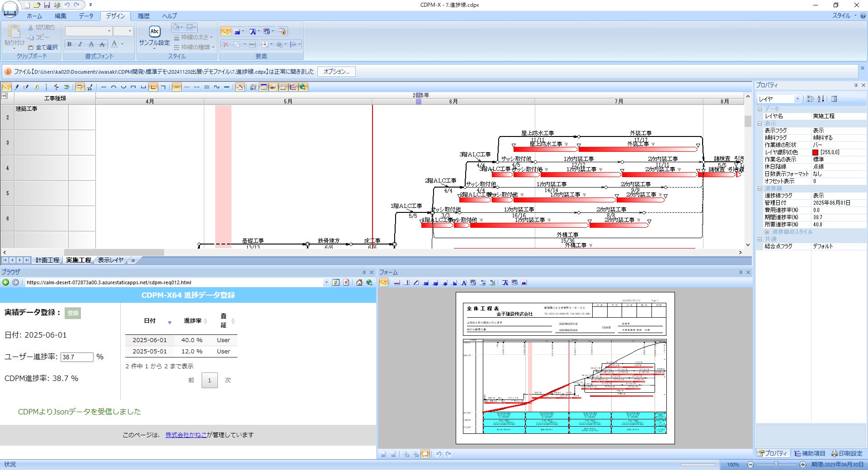
Task: Pin the ブラウザ panel
Action: tap(364, 273)
